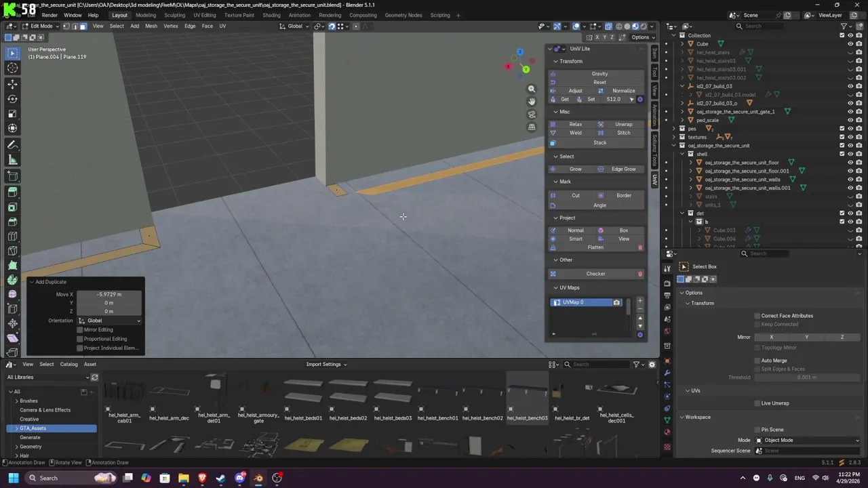The image size is (868, 488).
Task: Open the workspace Mode Object Mode dropdown
Action: [x=808, y=441]
